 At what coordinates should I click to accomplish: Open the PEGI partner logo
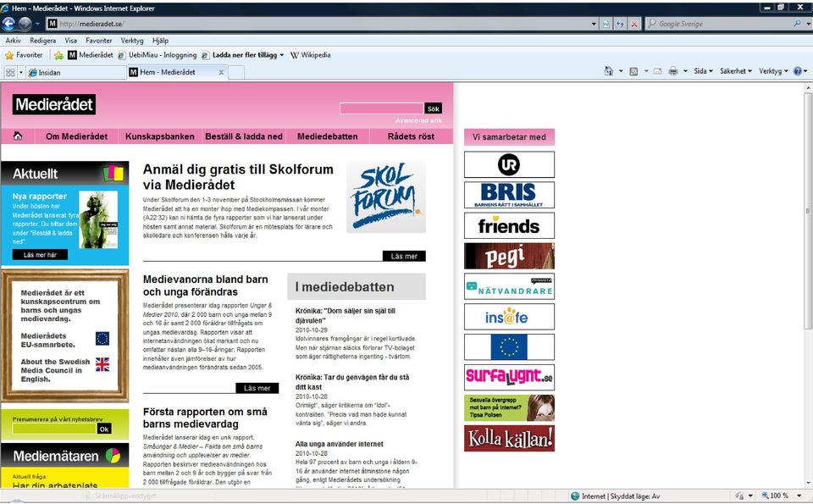[x=509, y=256]
